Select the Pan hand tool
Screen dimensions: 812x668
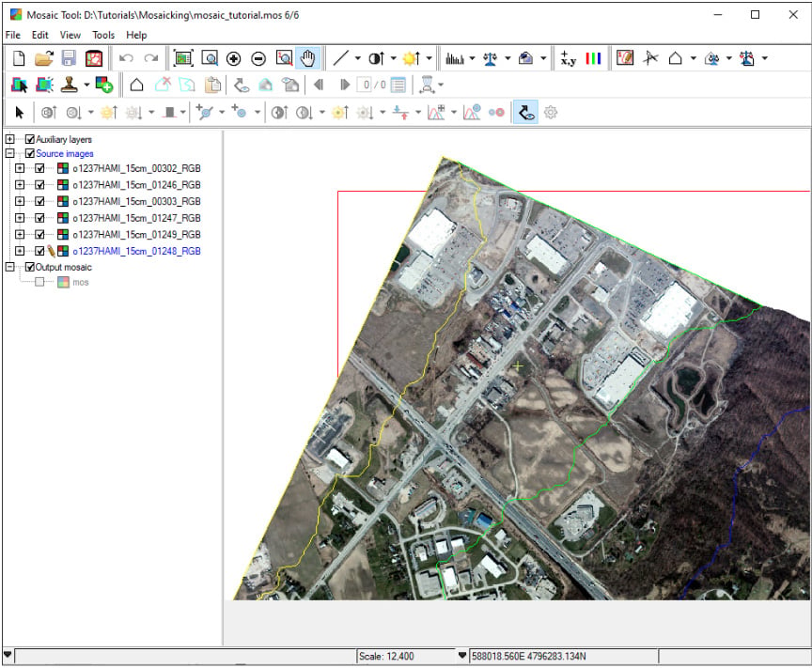(307, 58)
